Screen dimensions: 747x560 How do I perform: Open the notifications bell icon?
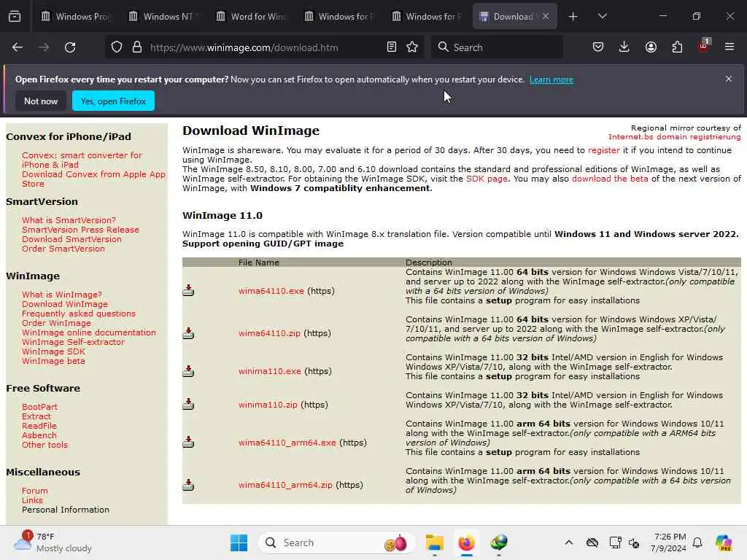point(697,542)
